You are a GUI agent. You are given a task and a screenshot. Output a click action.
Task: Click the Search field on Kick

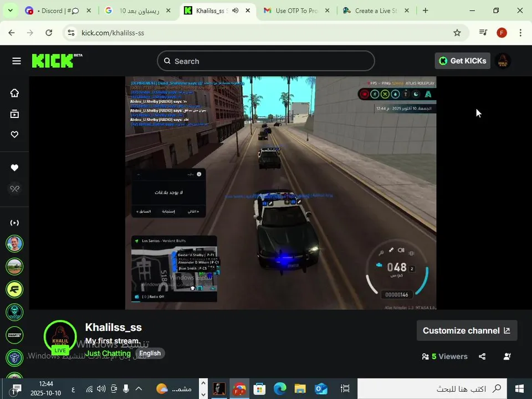(265, 61)
